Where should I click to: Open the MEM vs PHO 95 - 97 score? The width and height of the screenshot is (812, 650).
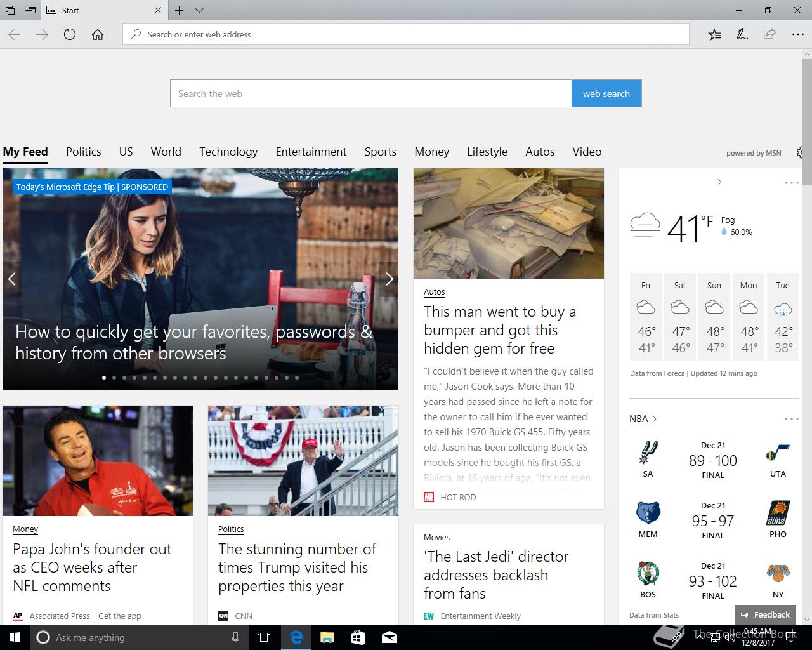[713, 521]
